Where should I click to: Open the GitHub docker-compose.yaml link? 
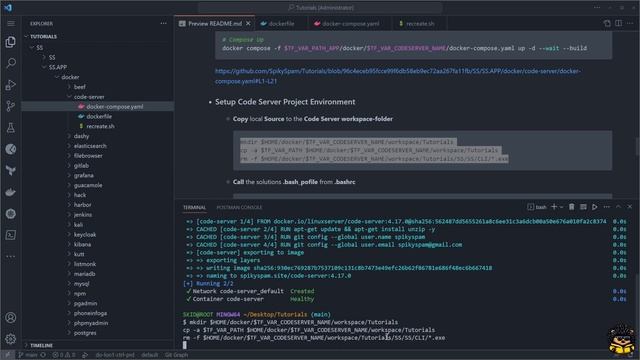click(398, 76)
